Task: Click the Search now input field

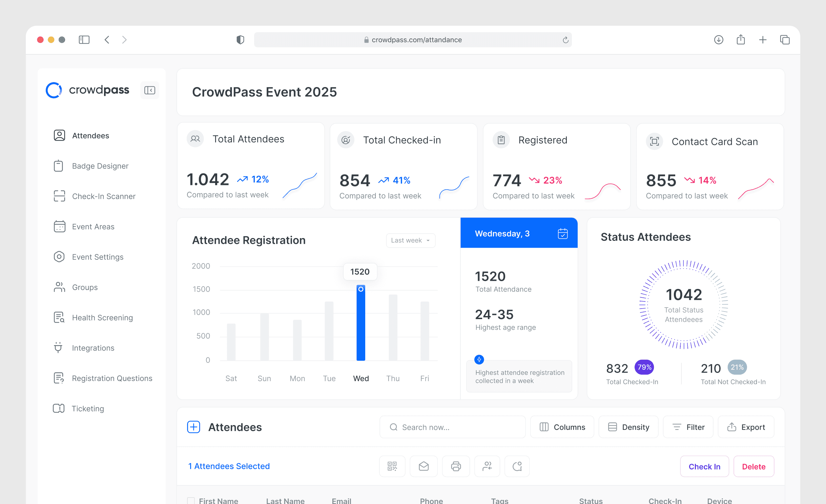Action: pyautogui.click(x=452, y=427)
